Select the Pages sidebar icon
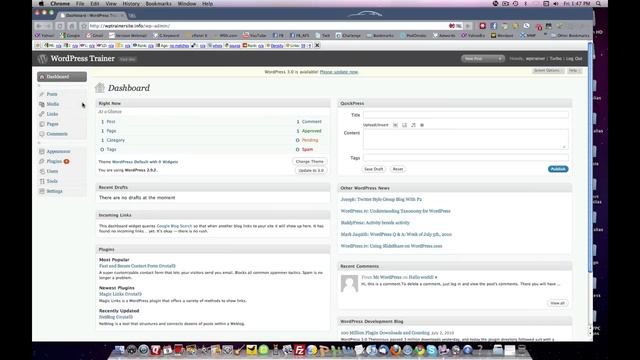This screenshot has width=640, height=360. pos(42,124)
